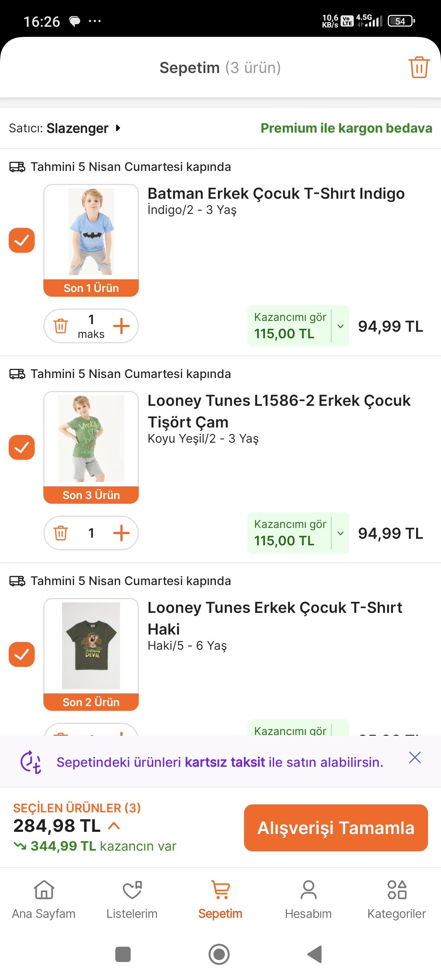Viewport: 441px width, 980px height.
Task: Open the Slazenger seller page
Action: [78, 128]
